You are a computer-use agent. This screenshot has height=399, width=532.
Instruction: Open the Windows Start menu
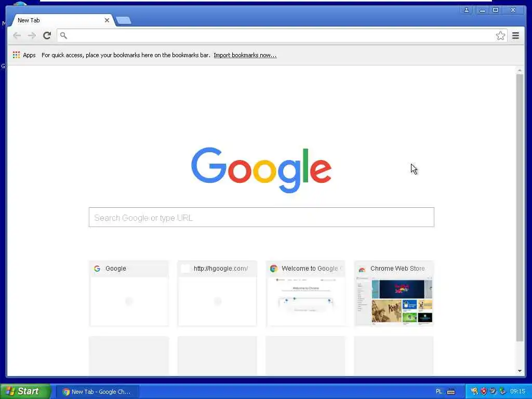pyautogui.click(x=25, y=391)
